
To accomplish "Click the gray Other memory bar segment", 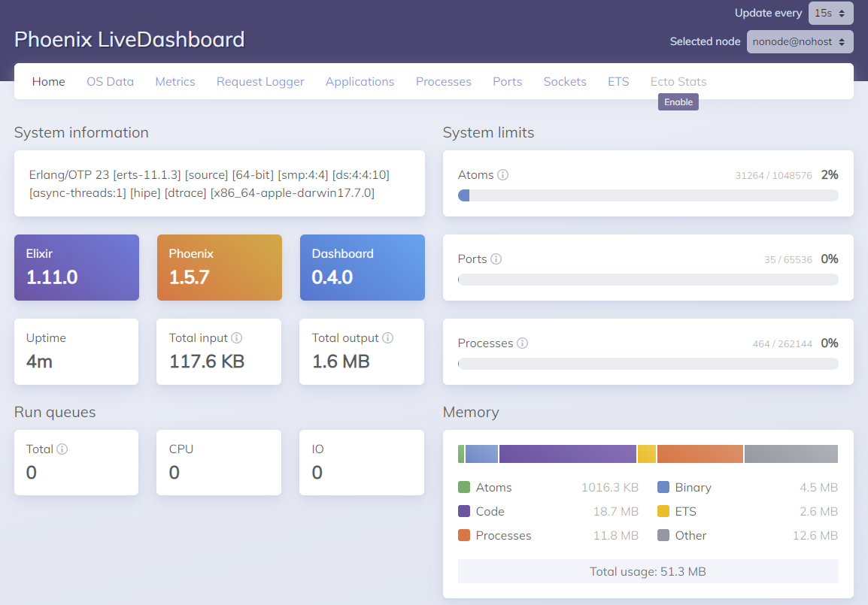I will pyautogui.click(x=791, y=453).
